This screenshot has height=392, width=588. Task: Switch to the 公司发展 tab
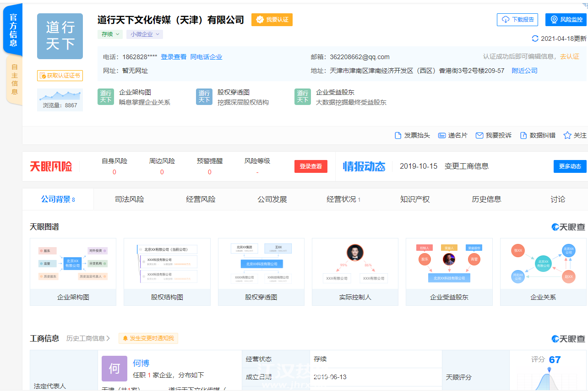coord(272,199)
